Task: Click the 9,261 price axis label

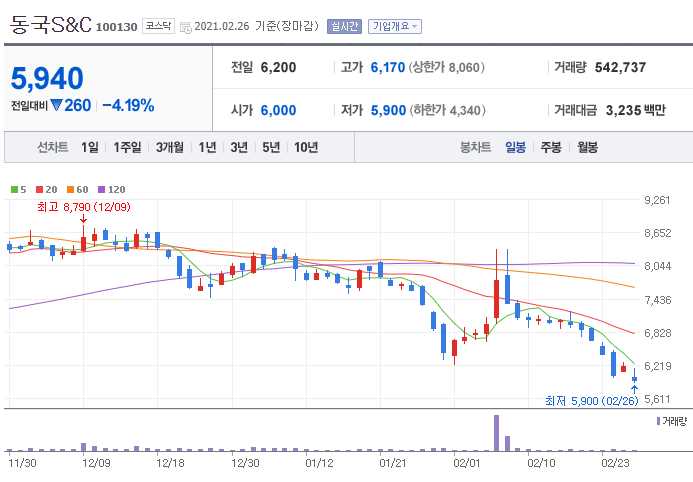Action: click(x=658, y=200)
